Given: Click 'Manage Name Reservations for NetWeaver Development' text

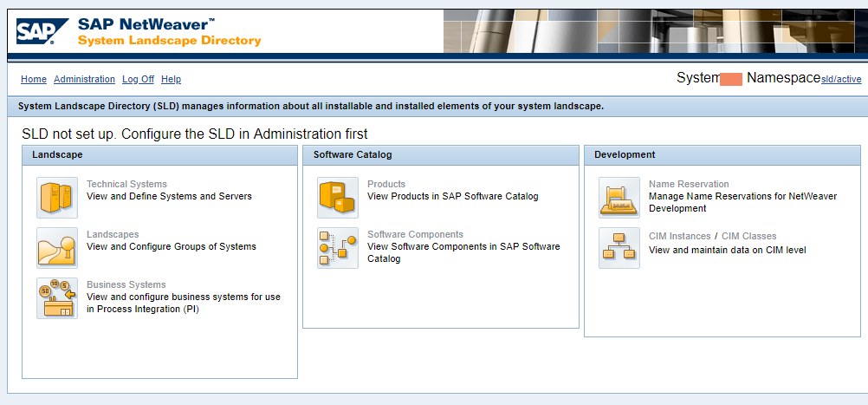Looking at the screenshot, I should coord(743,202).
